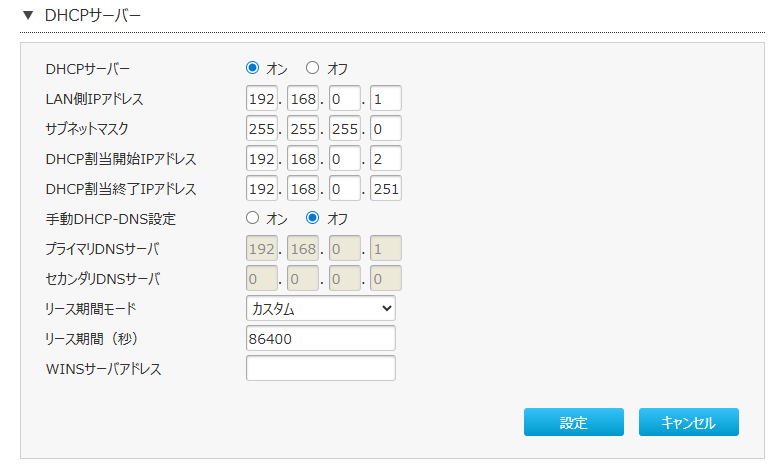Click last octet of セカンダリDNSサーバ

point(385,278)
